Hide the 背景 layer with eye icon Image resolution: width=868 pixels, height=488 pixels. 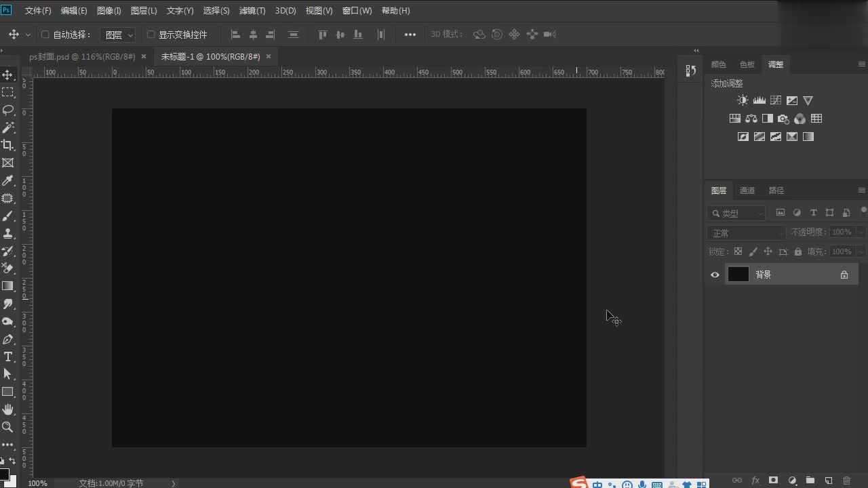point(715,274)
